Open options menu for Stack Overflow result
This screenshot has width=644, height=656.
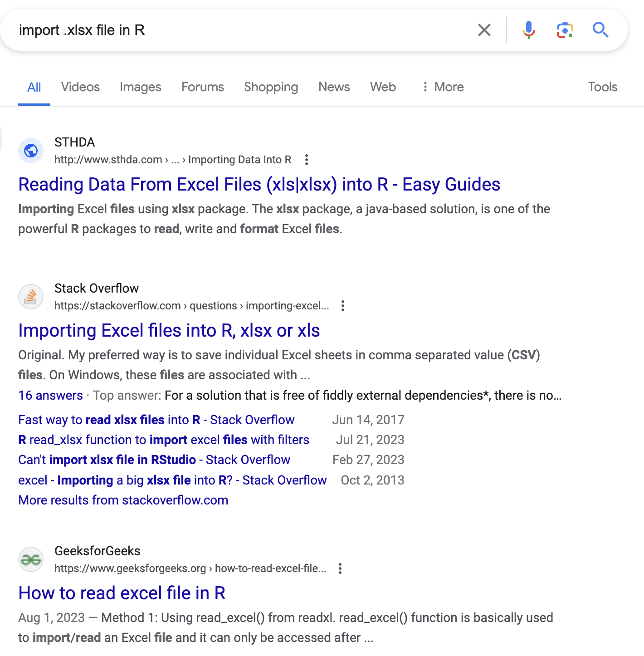pyautogui.click(x=343, y=306)
